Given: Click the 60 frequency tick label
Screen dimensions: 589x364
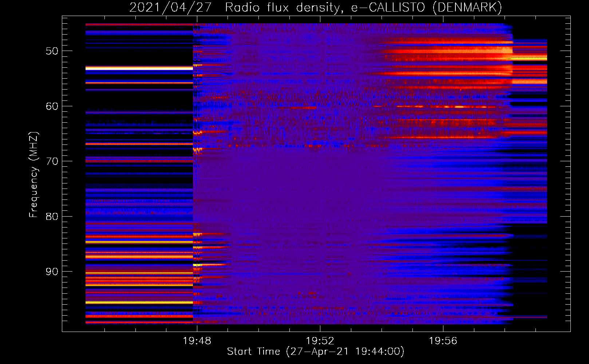Looking at the screenshot, I should tap(52, 106).
